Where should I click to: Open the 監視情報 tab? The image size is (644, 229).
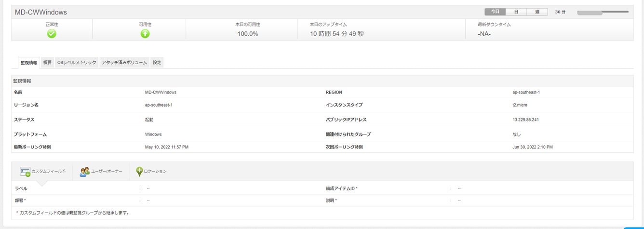28,63
